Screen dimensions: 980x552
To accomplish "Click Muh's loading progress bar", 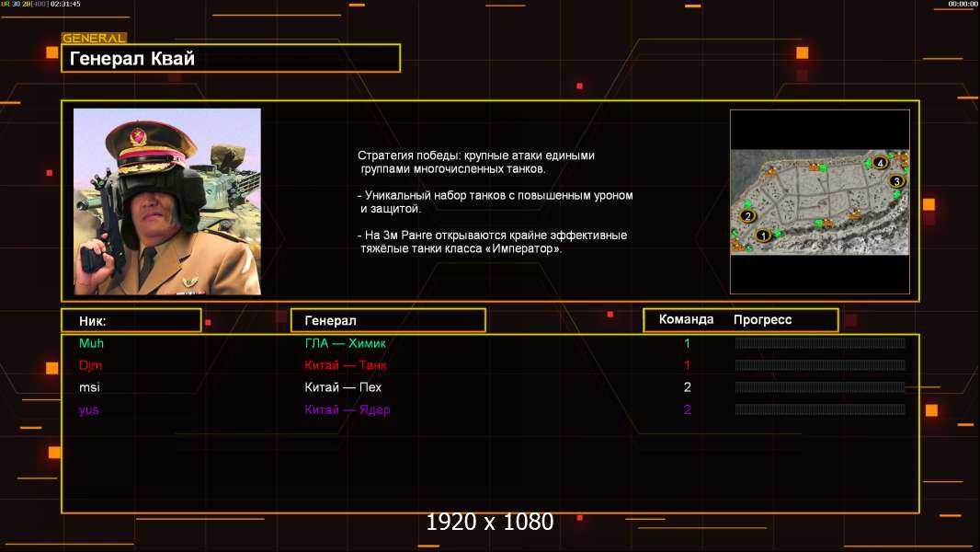I will tap(819, 343).
